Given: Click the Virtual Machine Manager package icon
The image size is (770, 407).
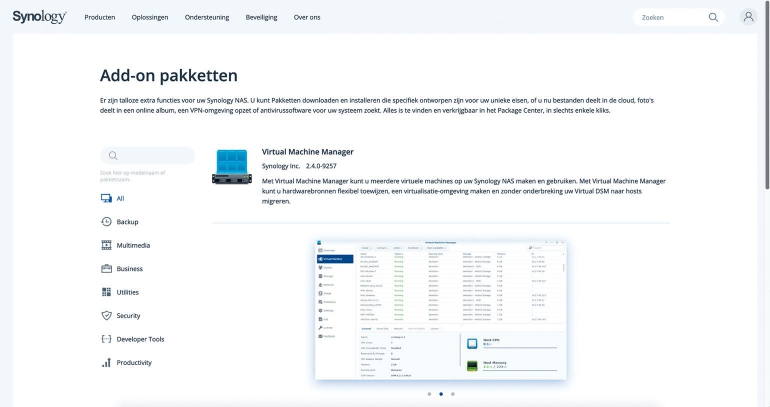Looking at the screenshot, I should [230, 166].
